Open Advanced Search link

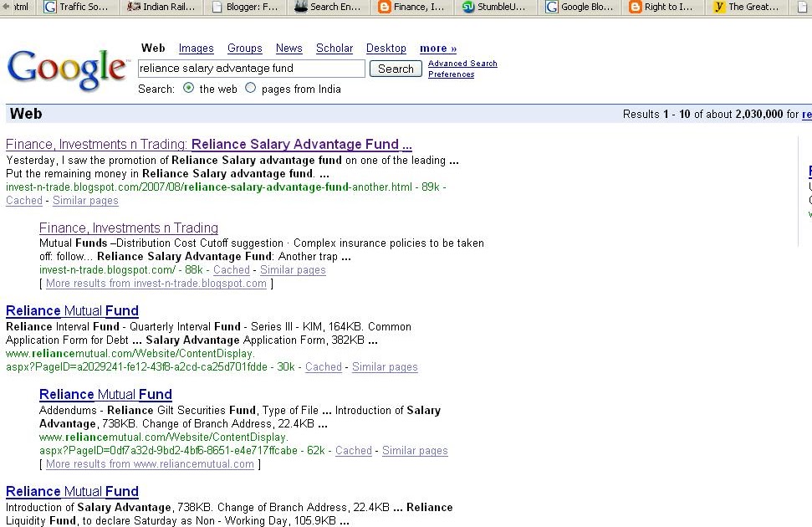(462, 64)
